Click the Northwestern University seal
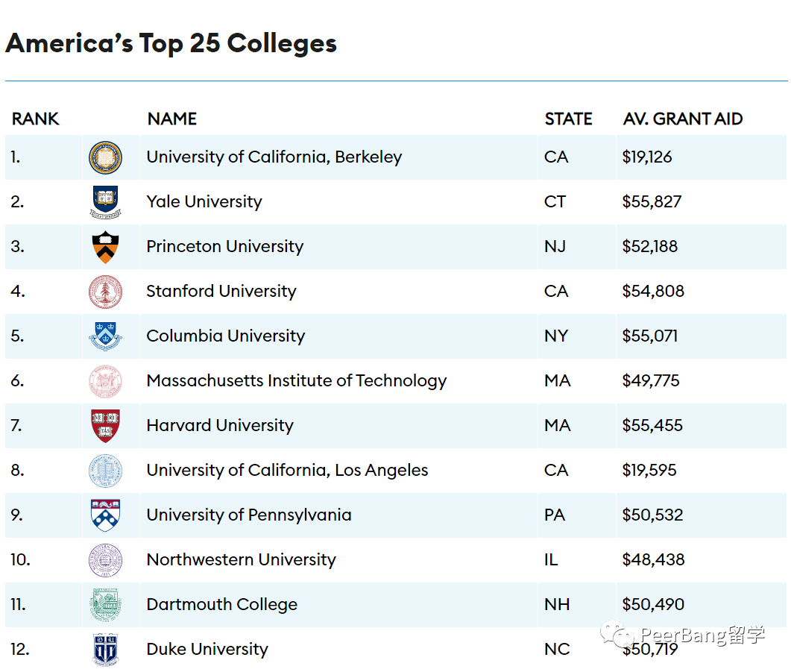 click(x=105, y=560)
